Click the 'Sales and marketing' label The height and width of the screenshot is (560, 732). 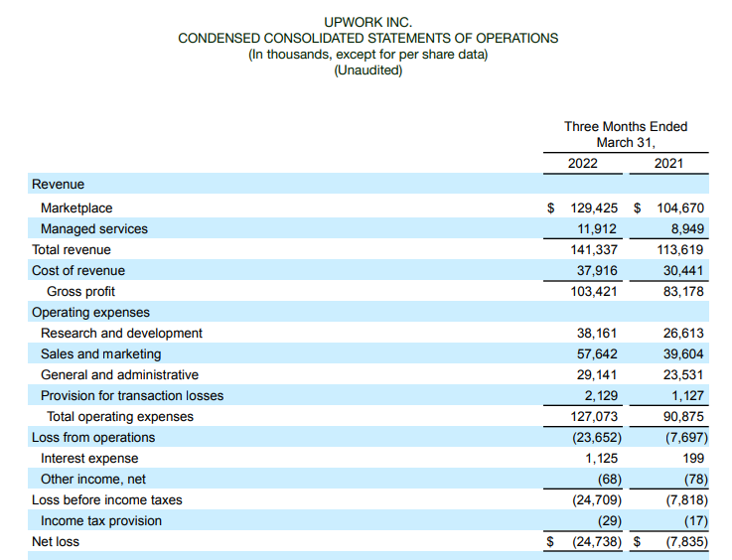(101, 353)
